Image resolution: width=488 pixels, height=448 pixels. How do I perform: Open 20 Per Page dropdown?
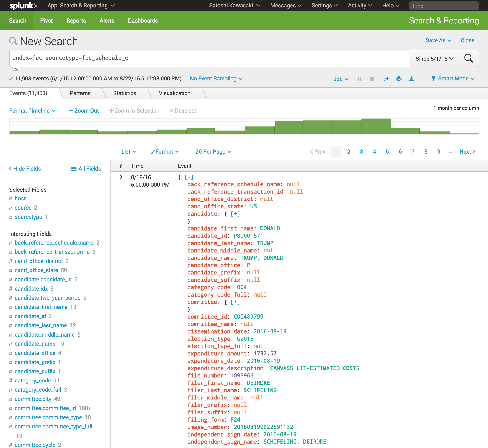pyautogui.click(x=213, y=151)
